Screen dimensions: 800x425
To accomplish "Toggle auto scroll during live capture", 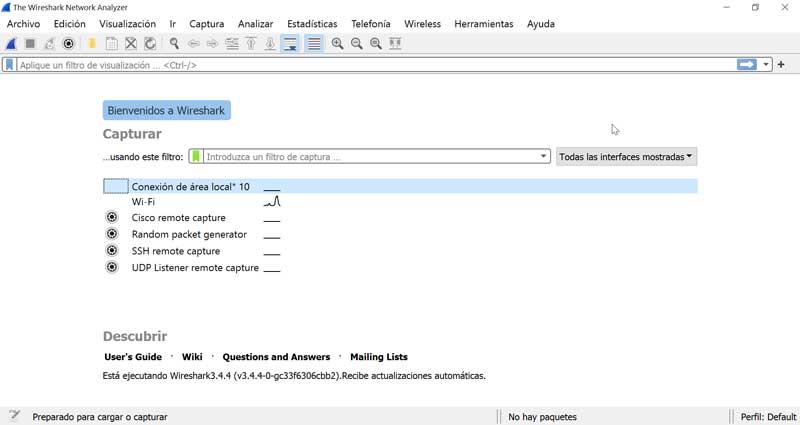I will tap(290, 44).
